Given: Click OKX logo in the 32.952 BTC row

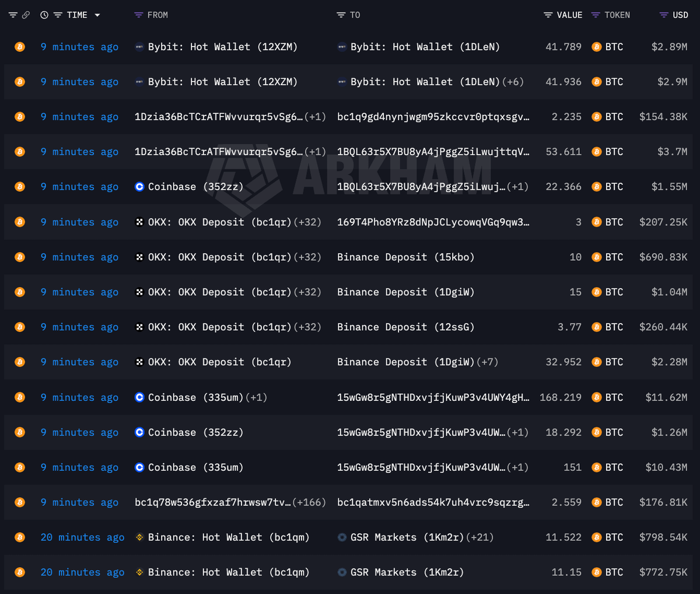Looking at the screenshot, I should 139,362.
